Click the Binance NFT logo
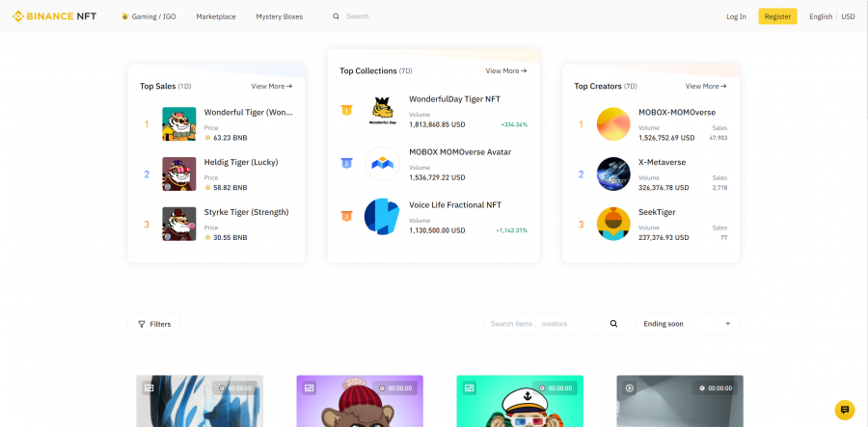 tap(54, 16)
